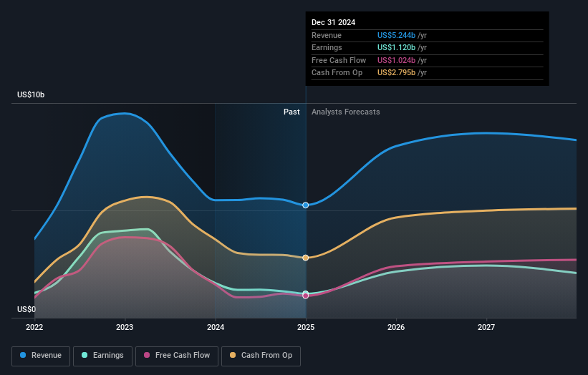Select the Cash From Op data point at 2025

306,258
